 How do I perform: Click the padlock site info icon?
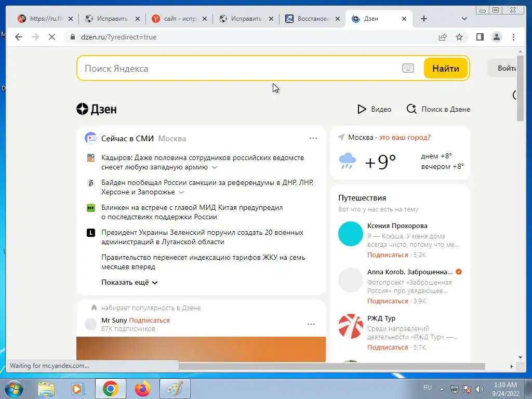coord(73,37)
